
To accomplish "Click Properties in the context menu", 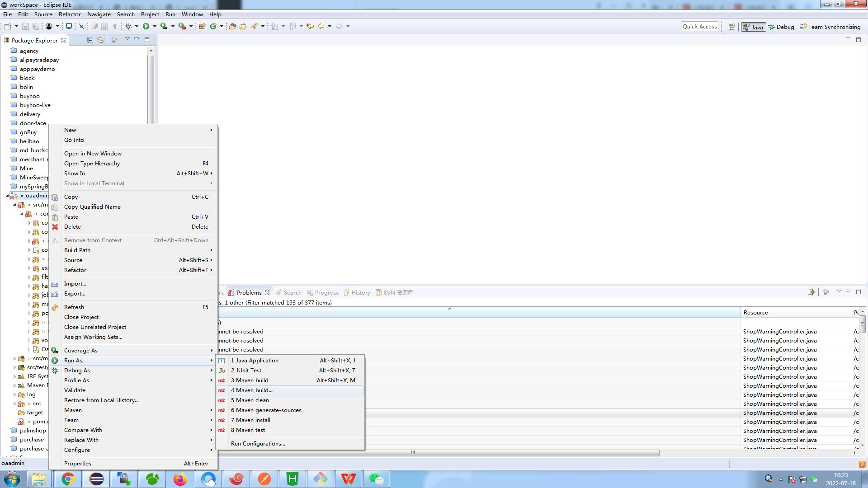I will [x=133, y=464].
